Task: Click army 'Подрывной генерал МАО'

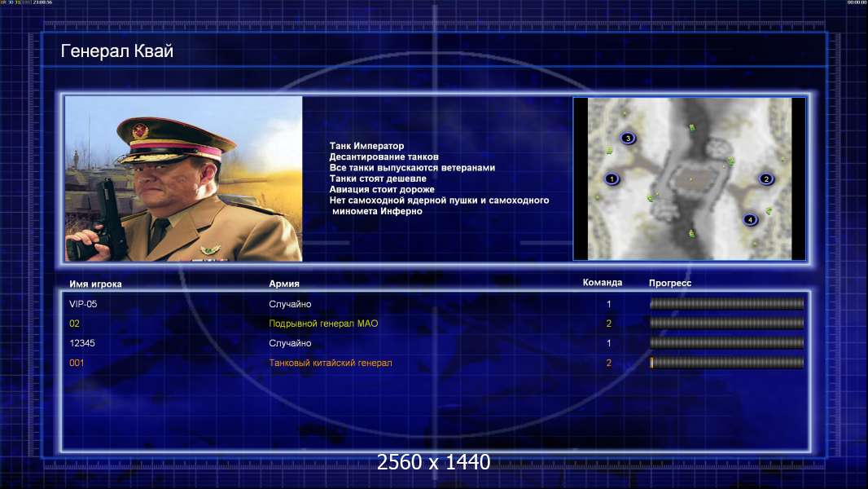Action: click(323, 324)
